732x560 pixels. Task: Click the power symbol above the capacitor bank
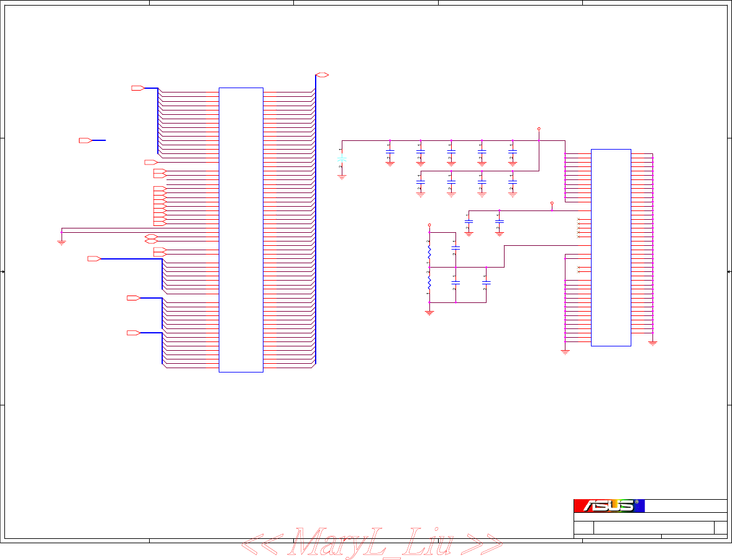tap(539, 129)
